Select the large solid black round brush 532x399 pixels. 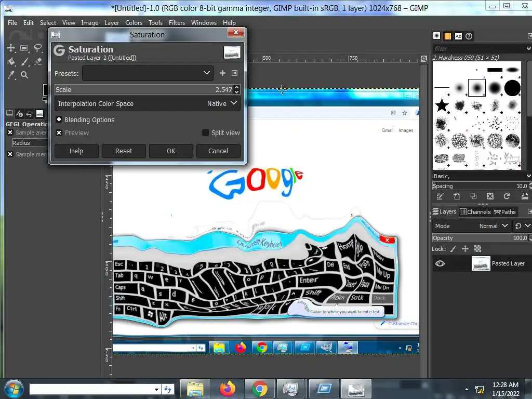(x=512, y=88)
